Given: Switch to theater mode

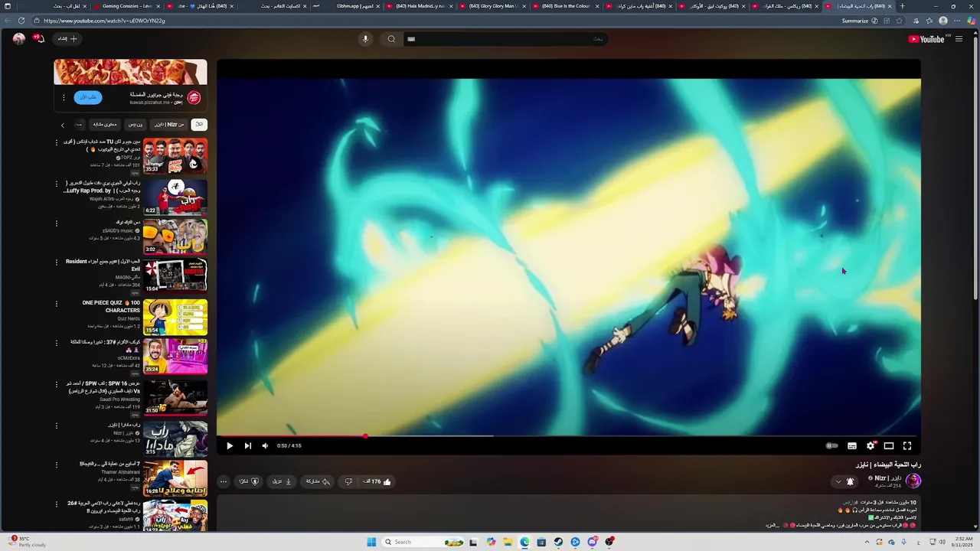Looking at the screenshot, I should (x=889, y=445).
